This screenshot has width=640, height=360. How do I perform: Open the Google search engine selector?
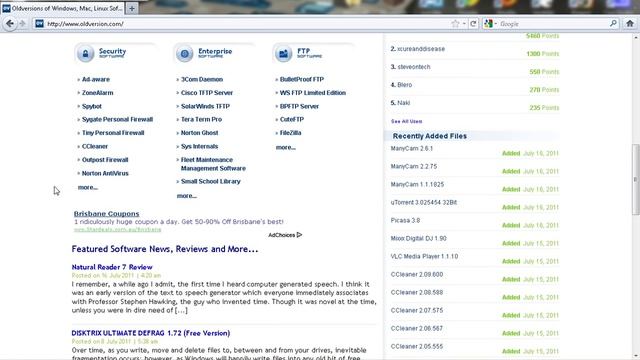click(x=490, y=24)
